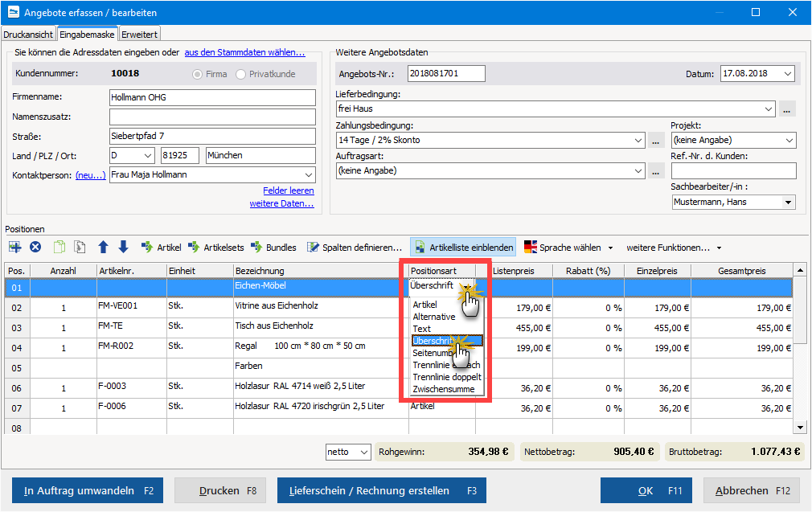
Task: Insert Artikelsets from the toolbar
Action: coord(216,248)
